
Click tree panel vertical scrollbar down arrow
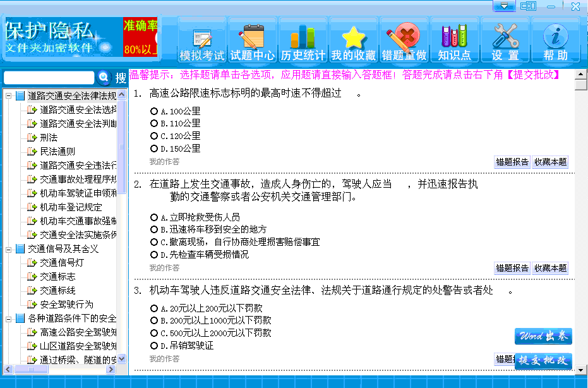tap(121, 359)
